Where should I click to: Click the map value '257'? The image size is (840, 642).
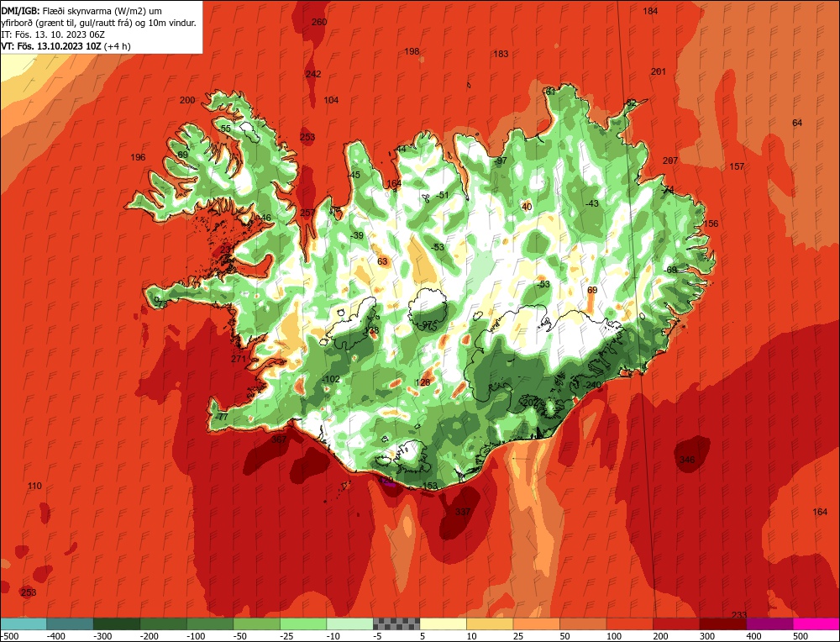(307, 213)
